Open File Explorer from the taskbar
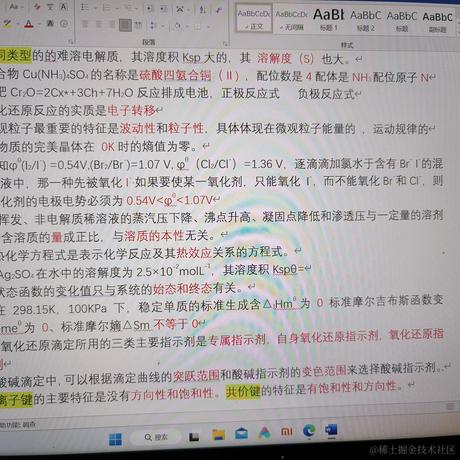 218,435
